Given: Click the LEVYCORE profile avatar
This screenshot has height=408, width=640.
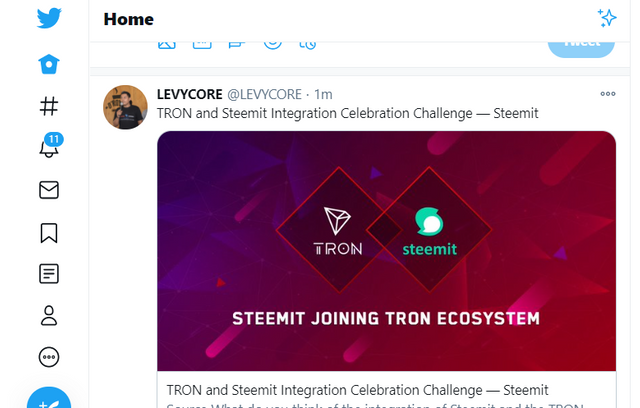Looking at the screenshot, I should tap(125, 107).
